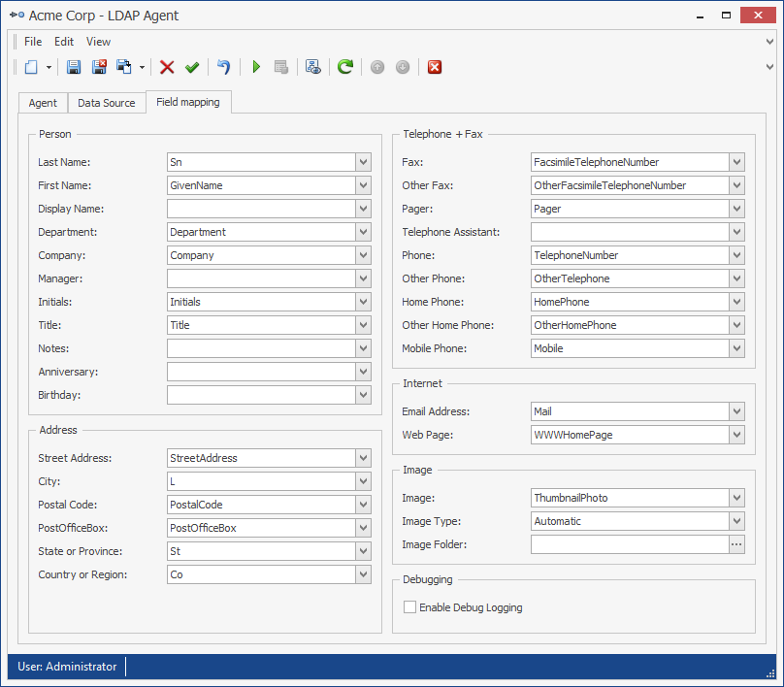Image resolution: width=784 pixels, height=687 pixels.
Task: Click into the Image Folder text field
Action: click(x=630, y=544)
